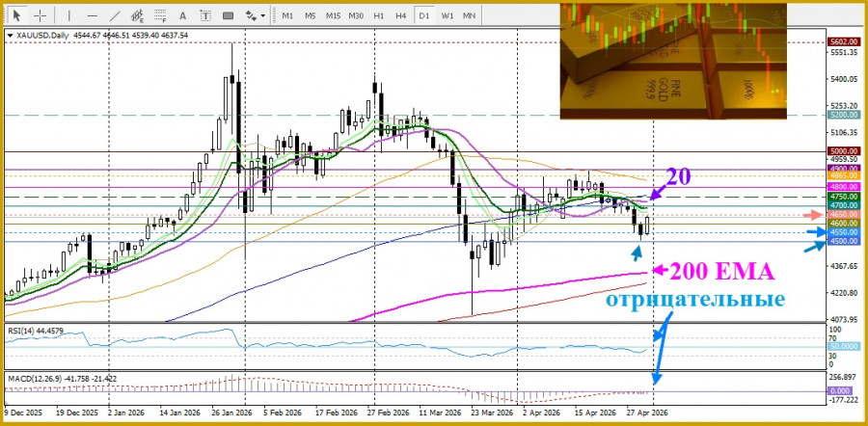This screenshot has height=426, width=868.
Task: Click the 4865.00 price level label
Action: (844, 174)
